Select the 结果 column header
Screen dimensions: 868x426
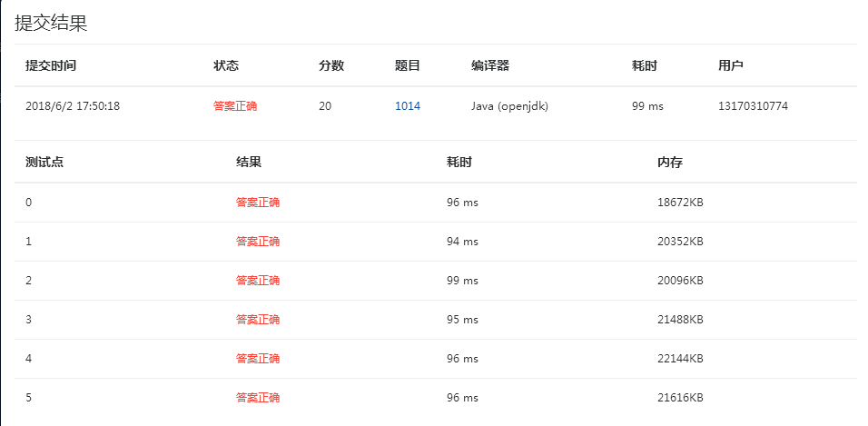tap(249, 163)
